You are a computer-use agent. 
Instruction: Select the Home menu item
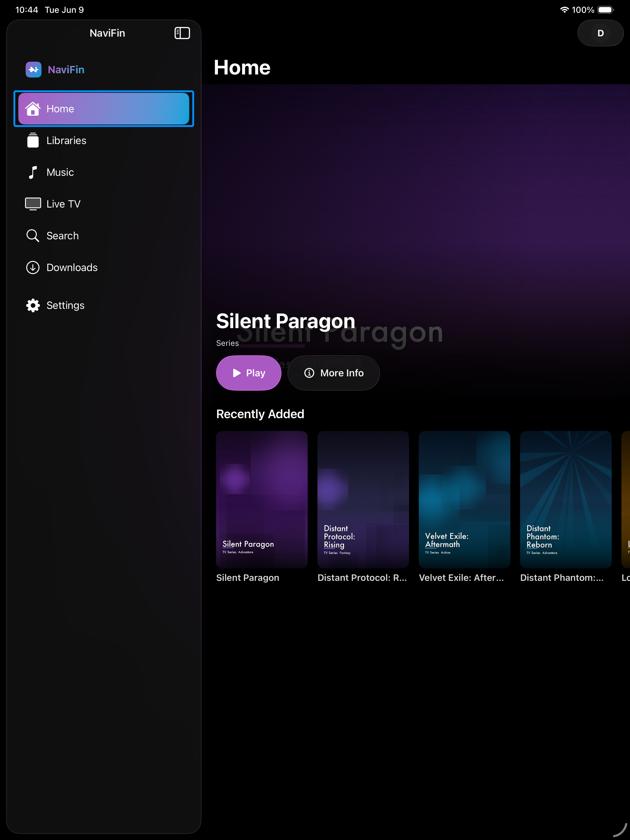point(104,109)
